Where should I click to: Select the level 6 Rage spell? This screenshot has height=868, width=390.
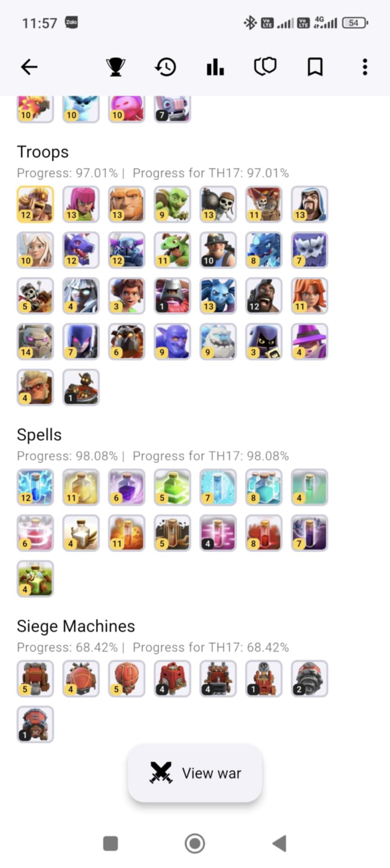(x=127, y=487)
